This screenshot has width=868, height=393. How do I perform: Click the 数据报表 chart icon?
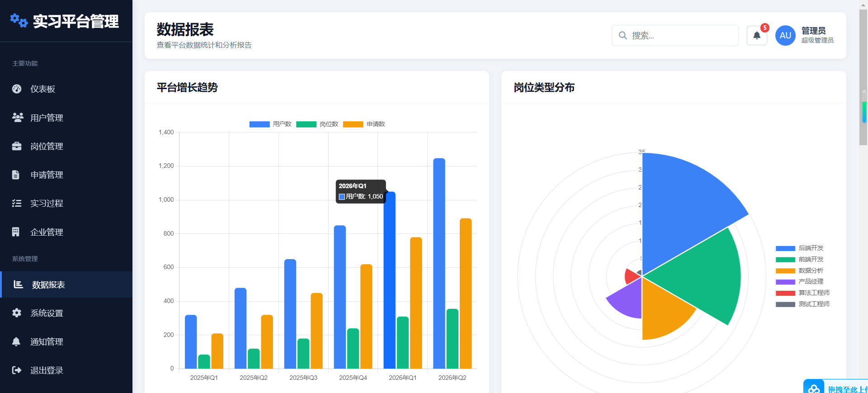[19, 284]
